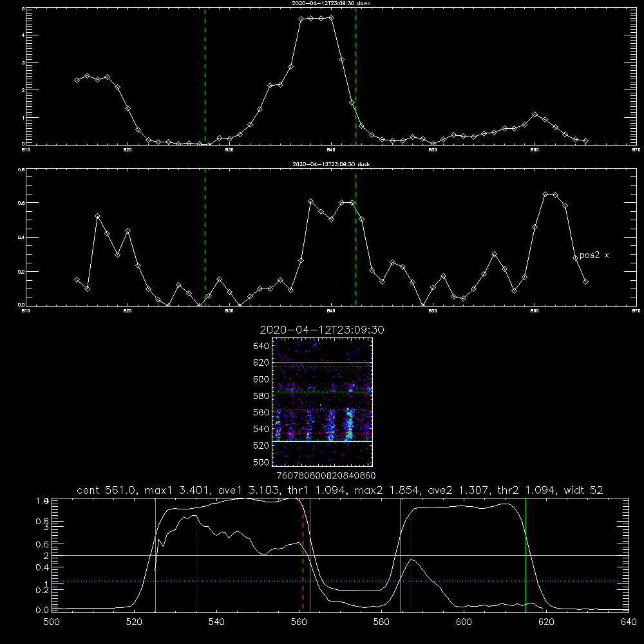This screenshot has height=644, width=644.
Task: Click the red dotted line near 587
Action: [x=411, y=554]
